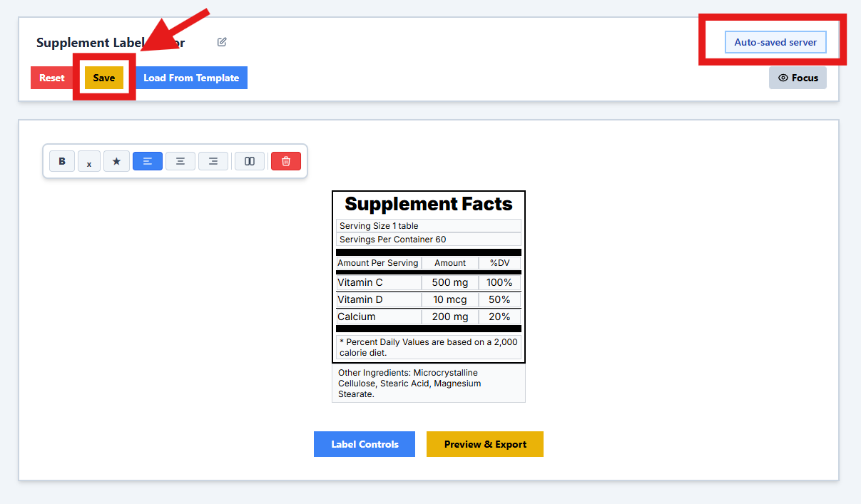Click the star icon in the toolbar
The image size is (861, 504).
(116, 161)
